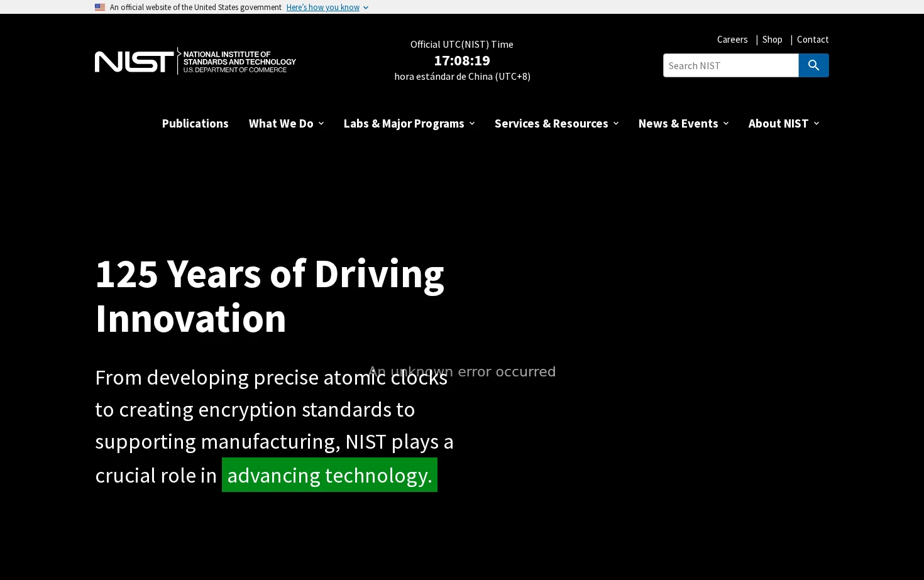This screenshot has height=580, width=924.
Task: Click the "An unknown error occurred" message
Action: pos(462,371)
